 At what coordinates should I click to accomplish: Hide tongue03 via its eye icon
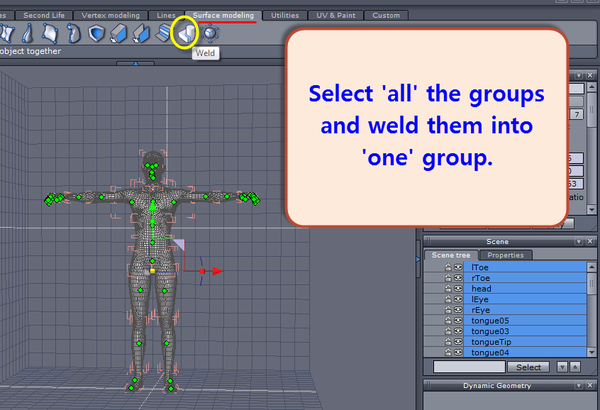pos(458,331)
